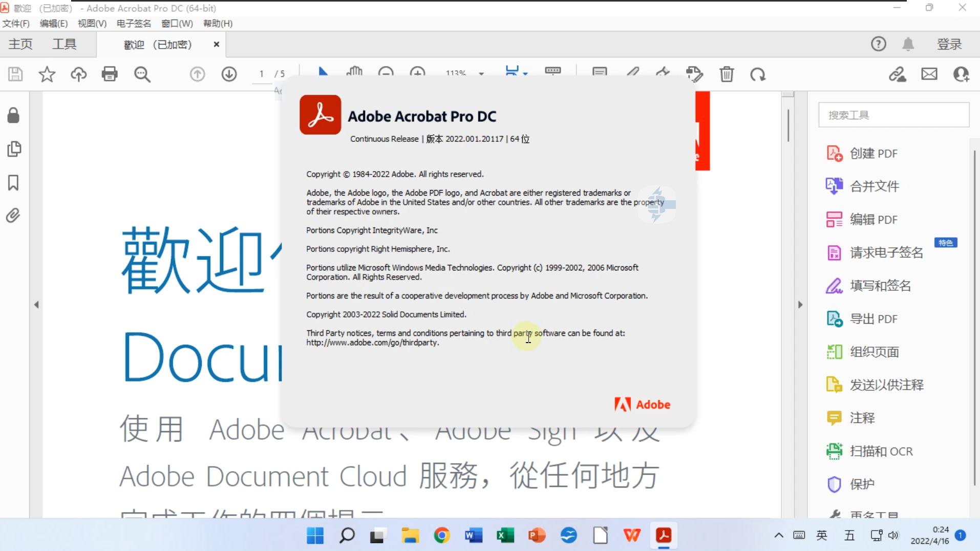Viewport: 980px width, 551px height.
Task: Click the 搜索工具 search field
Action: point(894,115)
